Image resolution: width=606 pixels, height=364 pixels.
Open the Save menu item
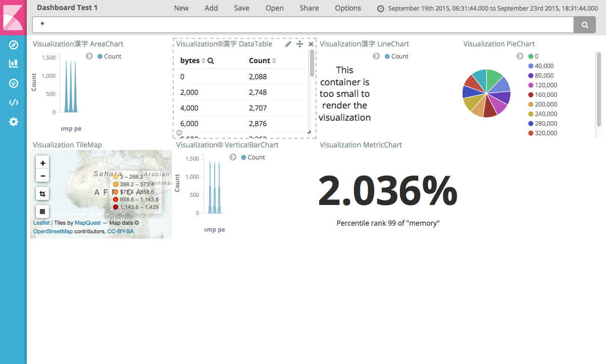[x=241, y=8]
